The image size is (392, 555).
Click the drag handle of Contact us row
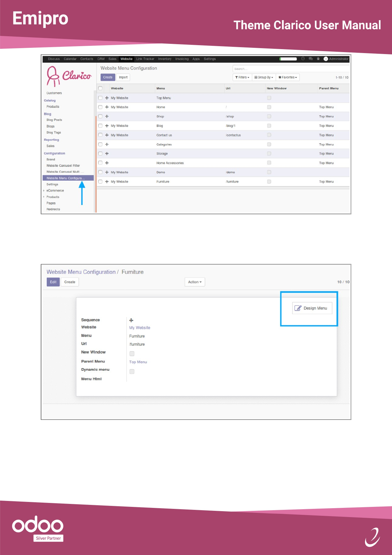pyautogui.click(x=107, y=135)
